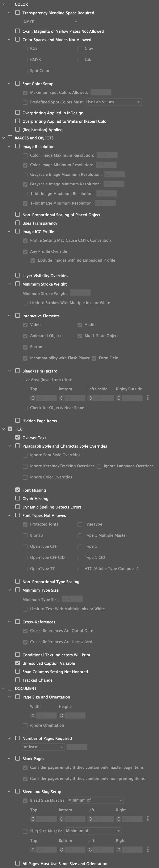Screen dimensions: 159x868
Task: Click the Bleed Size Left stepper arrows
Action: click(90, 819)
